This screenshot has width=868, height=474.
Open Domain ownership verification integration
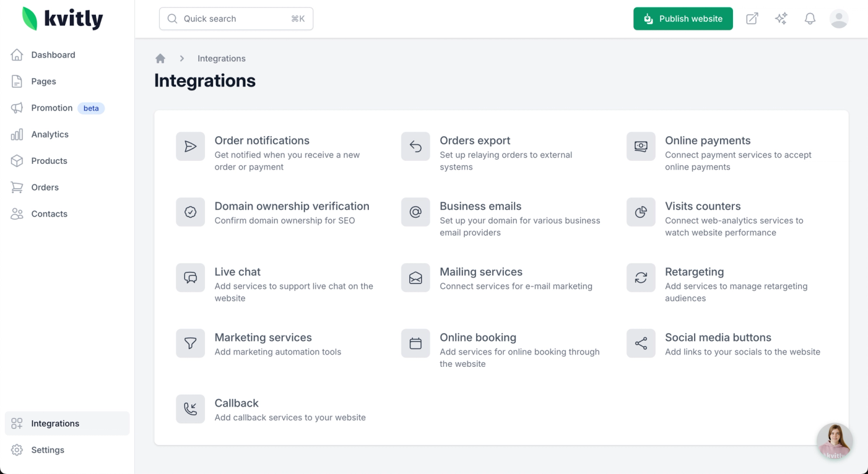pos(291,207)
